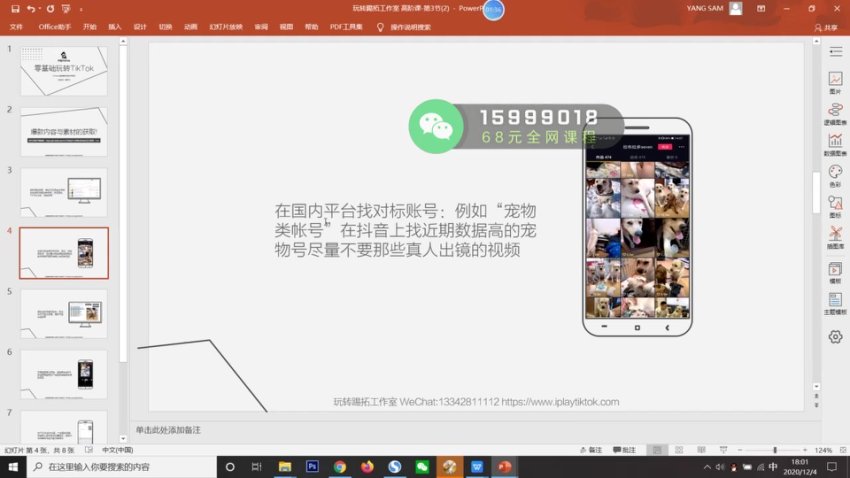Open the 插入 (Insert) ribbon tab
This screenshot has height=478, width=850.
(115, 27)
